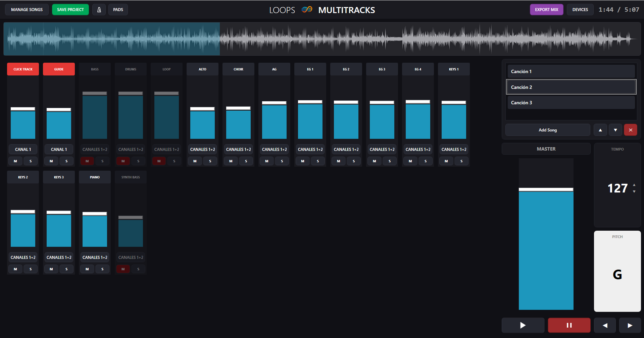Select Canción 1 in the song list
Viewport: 644px width, 338px height.
tap(571, 71)
